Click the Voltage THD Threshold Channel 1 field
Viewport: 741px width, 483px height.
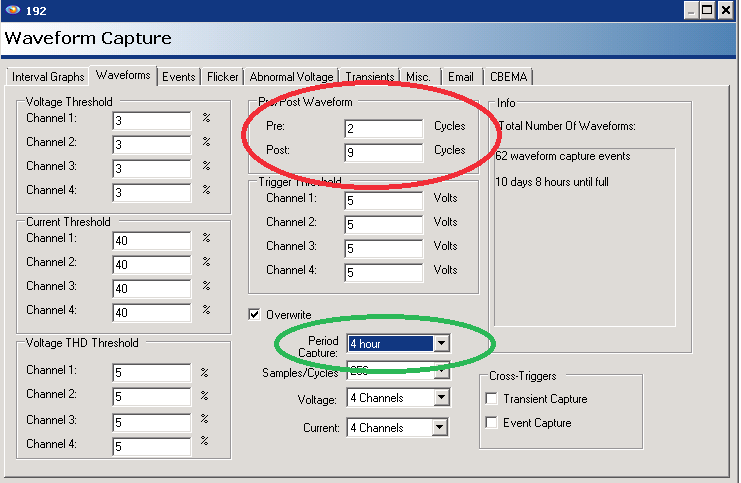tap(152, 372)
